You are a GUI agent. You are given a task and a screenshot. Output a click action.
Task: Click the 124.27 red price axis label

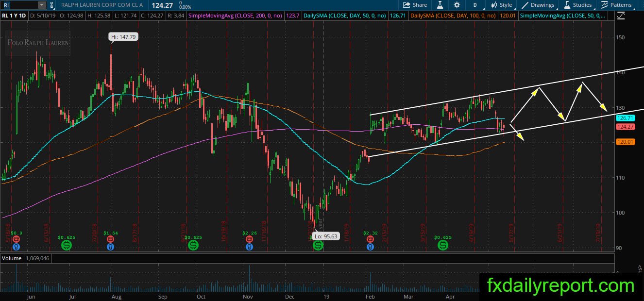click(x=625, y=127)
